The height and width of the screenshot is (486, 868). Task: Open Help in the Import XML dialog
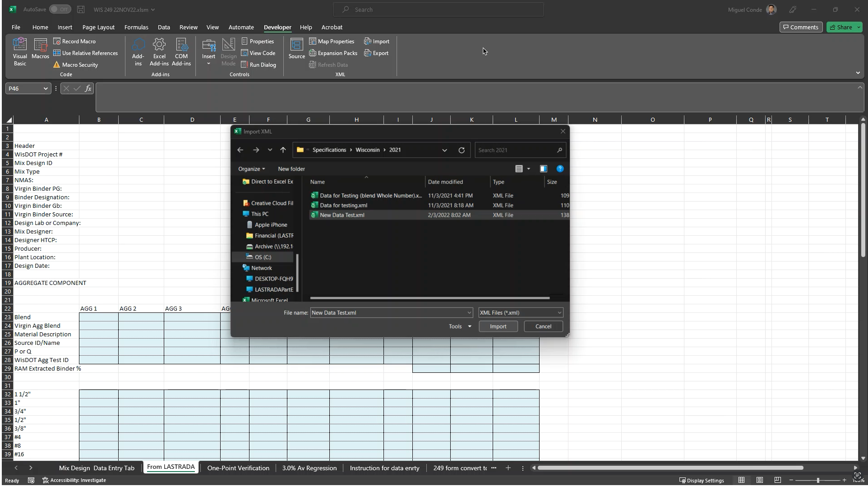[560, 169]
